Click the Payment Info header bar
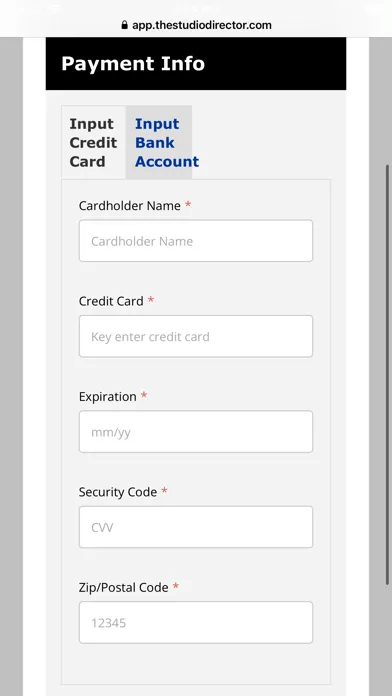 [196, 63]
